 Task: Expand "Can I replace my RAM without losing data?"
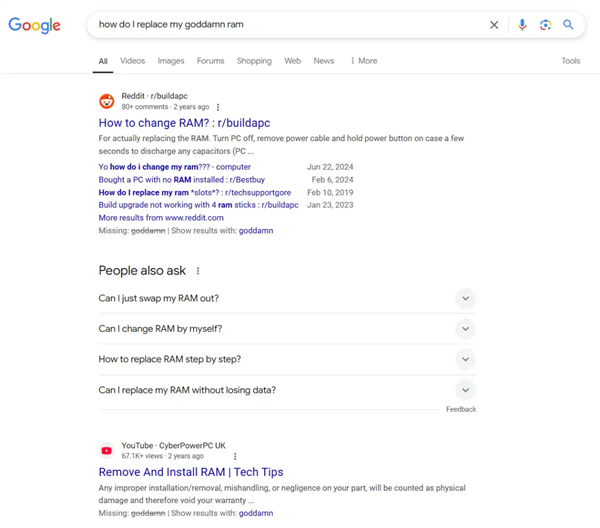coord(465,390)
